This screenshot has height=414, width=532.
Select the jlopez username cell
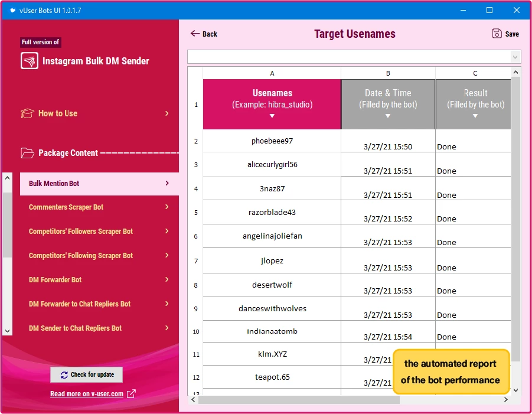click(x=272, y=260)
